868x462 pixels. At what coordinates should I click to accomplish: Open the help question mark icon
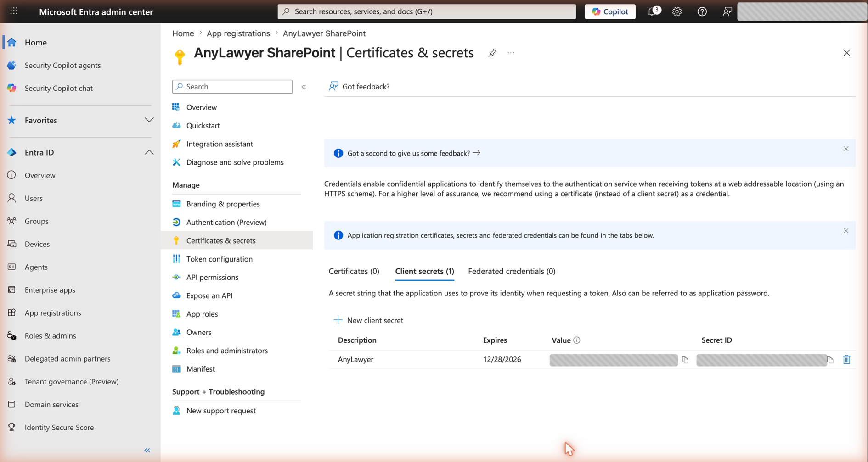[702, 11]
